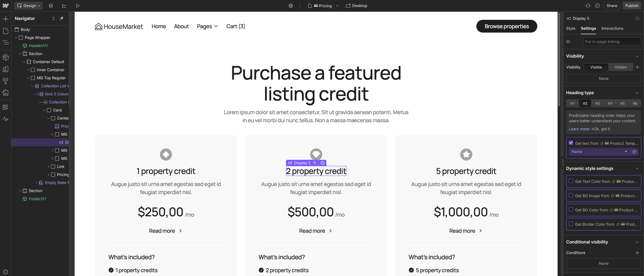This screenshot has width=644, height=276.
Task: Click the 'Learn more' link about heading order
Action: [579, 129]
